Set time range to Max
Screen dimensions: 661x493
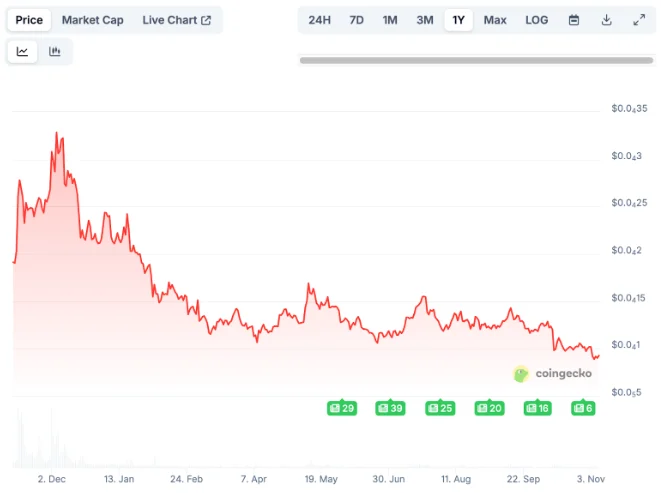point(495,20)
